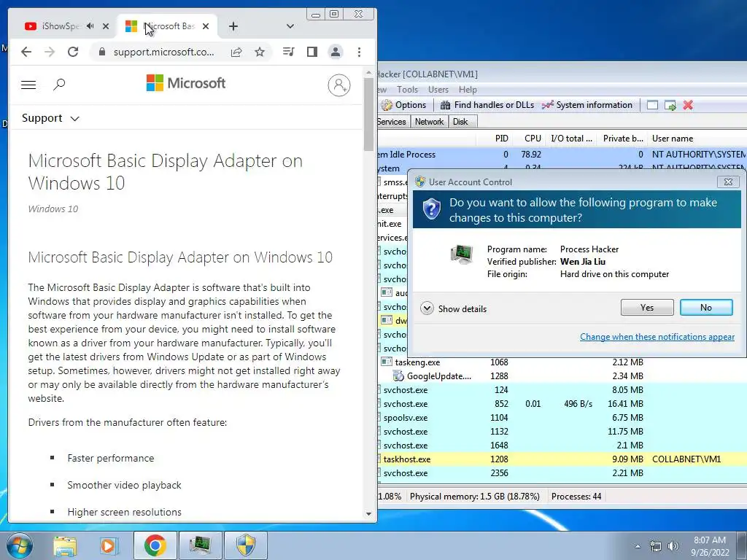The width and height of the screenshot is (747, 560).
Task: Close the User Account Control dialog
Action: coord(728,182)
